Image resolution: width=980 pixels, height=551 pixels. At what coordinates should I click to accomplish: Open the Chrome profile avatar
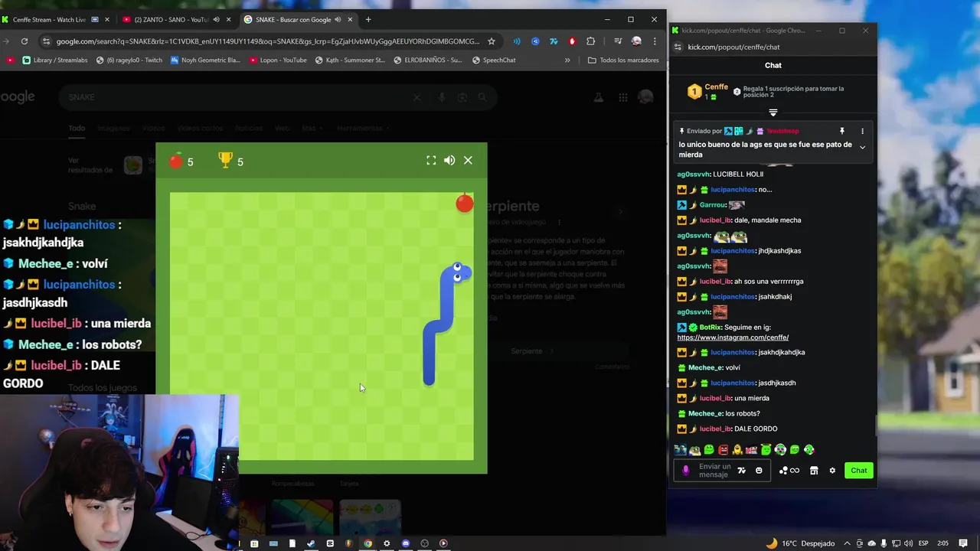(636, 41)
